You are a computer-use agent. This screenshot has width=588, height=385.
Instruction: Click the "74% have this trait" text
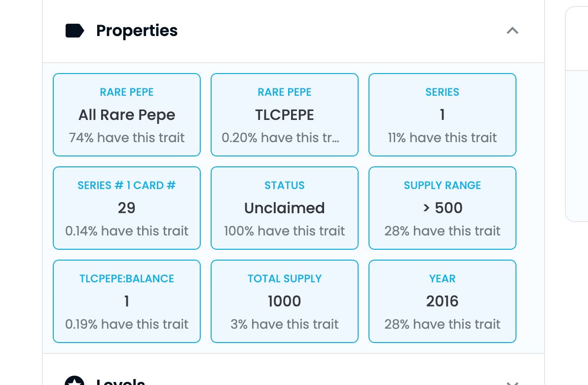[127, 138]
